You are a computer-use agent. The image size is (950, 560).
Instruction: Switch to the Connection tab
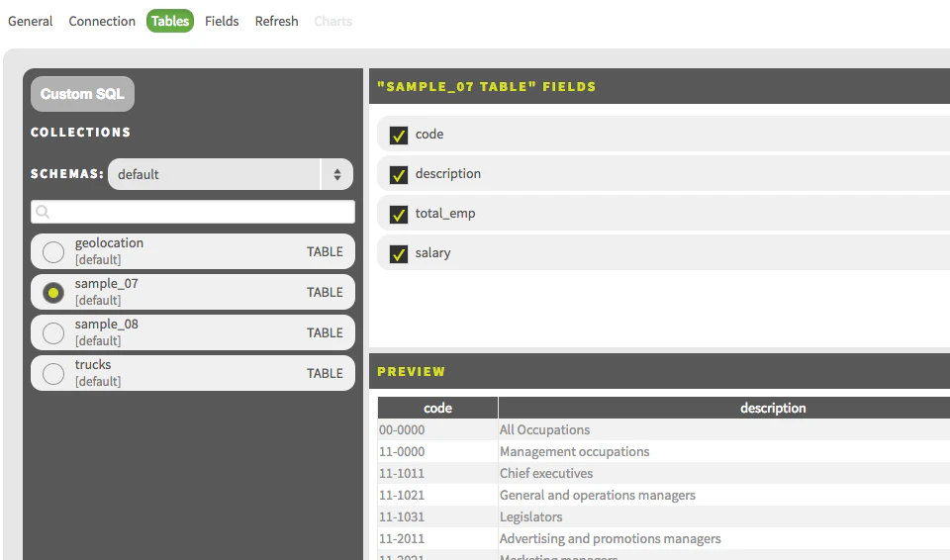pyautogui.click(x=102, y=21)
